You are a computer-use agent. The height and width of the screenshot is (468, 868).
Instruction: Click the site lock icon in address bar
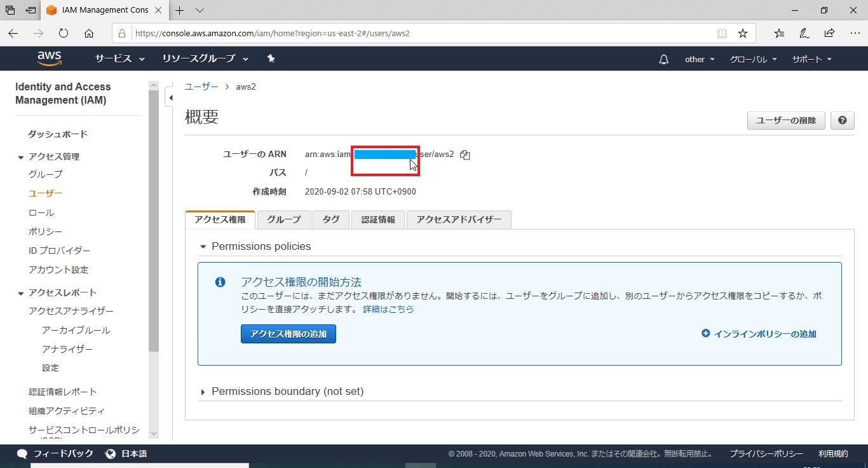click(123, 33)
